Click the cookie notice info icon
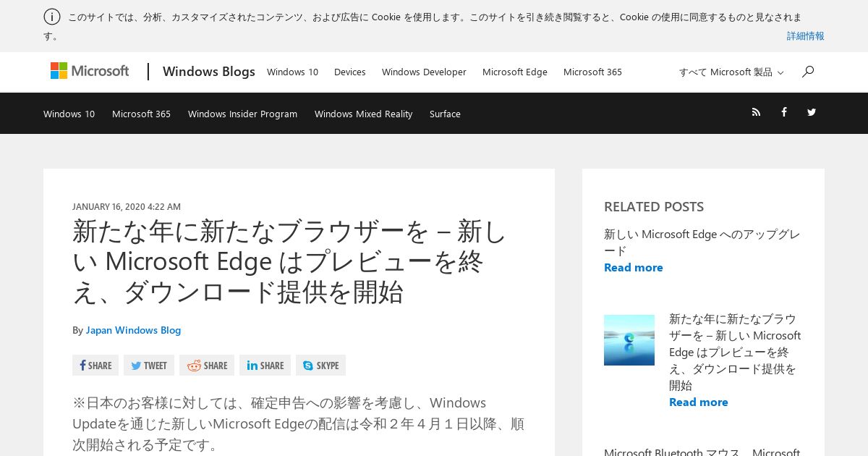The image size is (868, 456). (52, 17)
